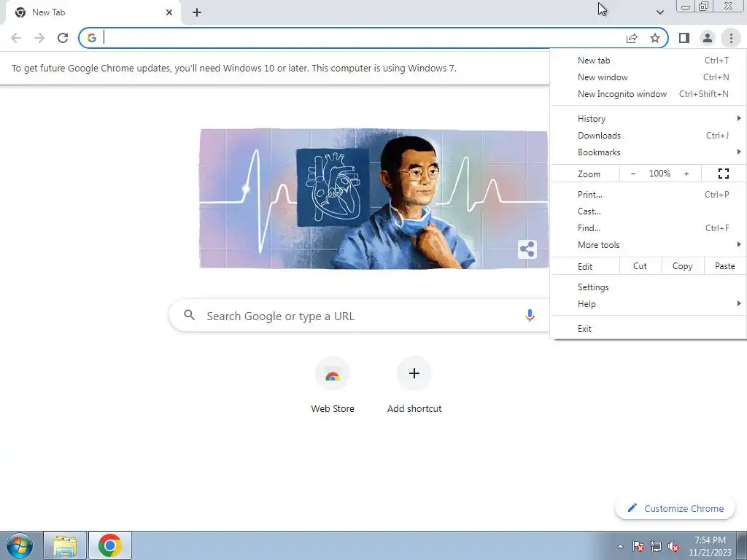
Task: Click Cut in the Edit row
Action: (x=640, y=266)
